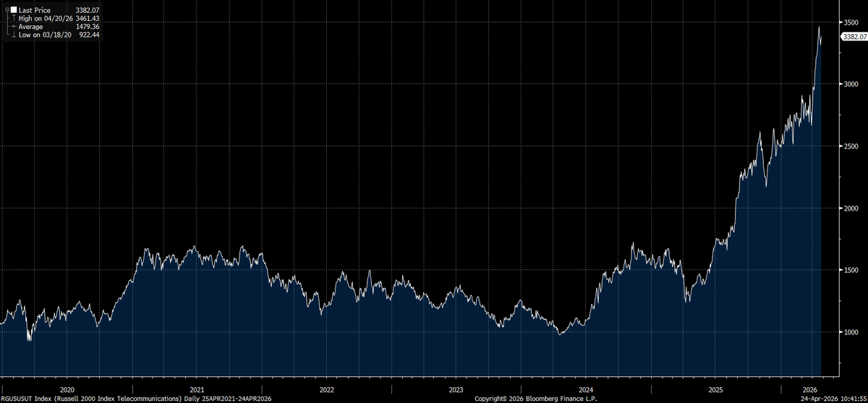Click the legend value 3461.43
This screenshot has width=868, height=403.
pos(88,19)
